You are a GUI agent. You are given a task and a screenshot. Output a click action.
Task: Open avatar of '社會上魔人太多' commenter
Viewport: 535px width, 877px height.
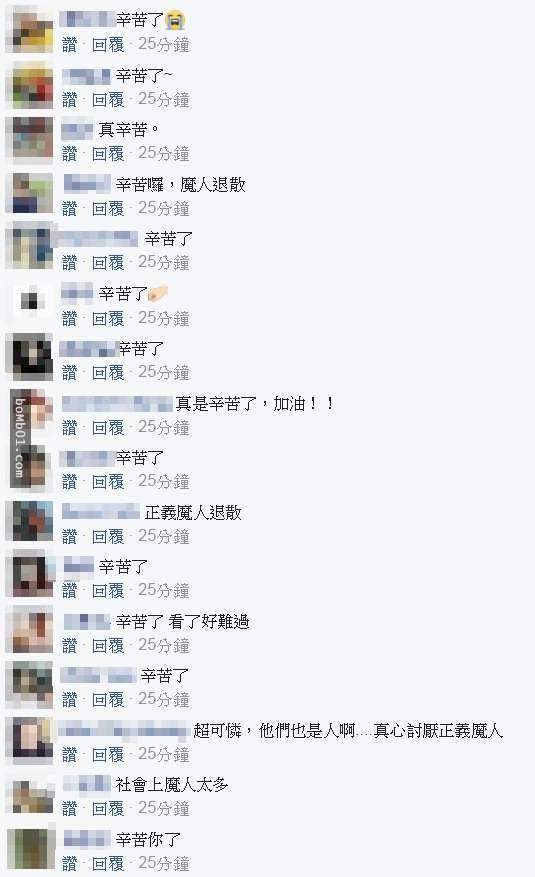pos(30,795)
